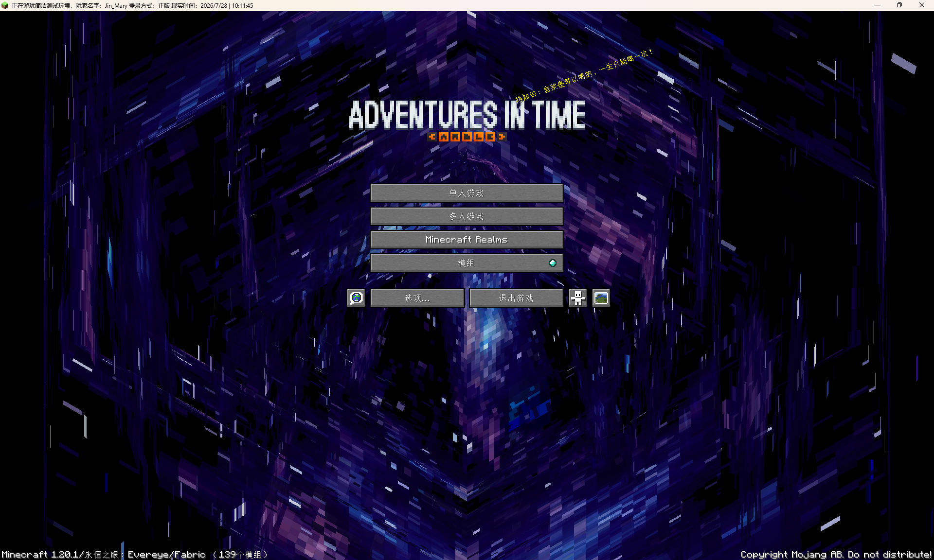This screenshot has height=560, width=934.
Task: Click the window title text with player name Jin_Mary
Action: (132, 6)
